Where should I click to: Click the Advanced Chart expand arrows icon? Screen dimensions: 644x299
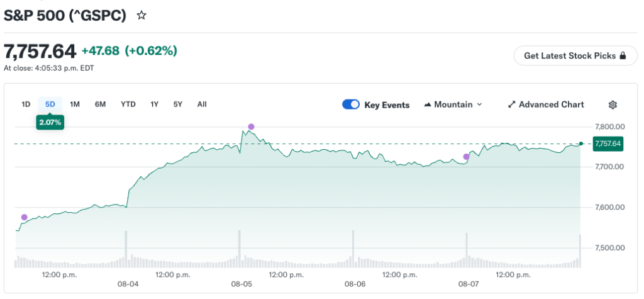(511, 105)
